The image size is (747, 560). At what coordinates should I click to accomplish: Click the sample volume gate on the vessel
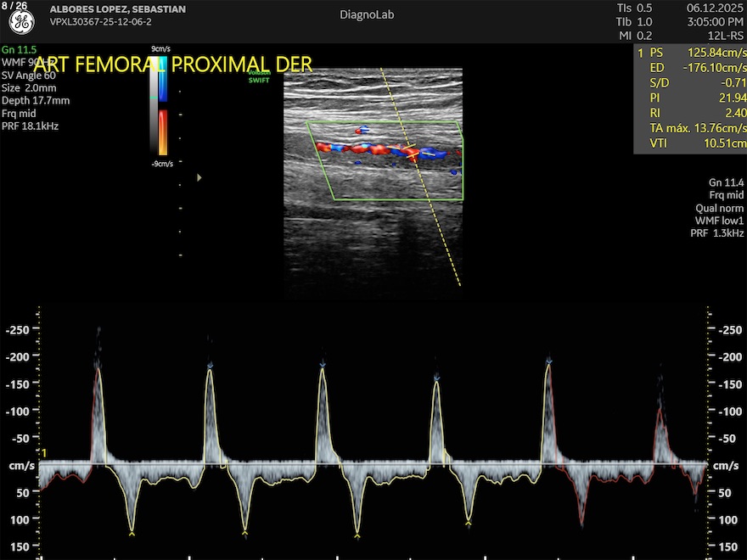[411, 153]
